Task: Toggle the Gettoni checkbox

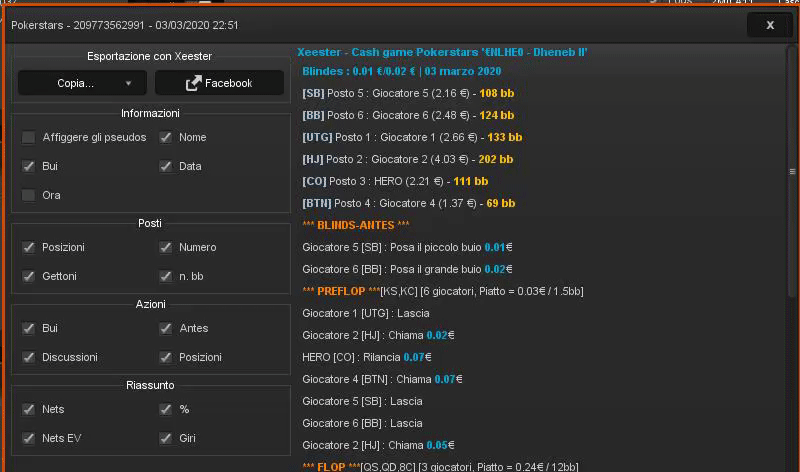Action: pyautogui.click(x=29, y=276)
